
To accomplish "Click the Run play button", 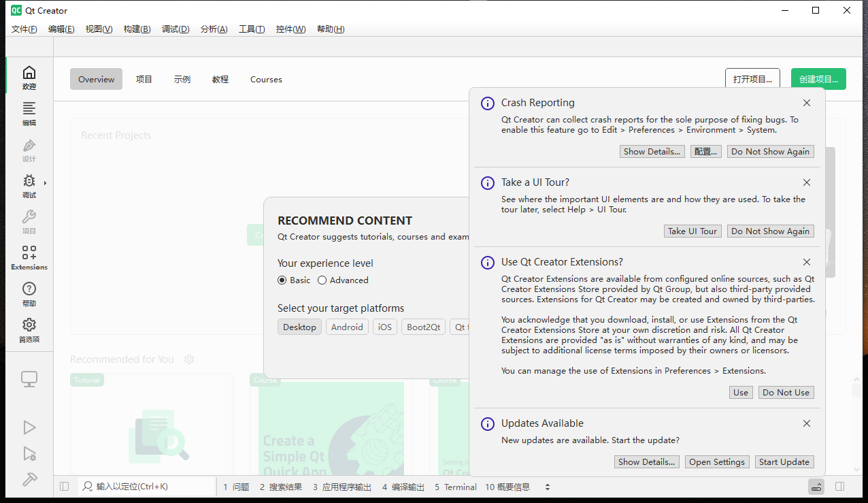I will click(29, 427).
